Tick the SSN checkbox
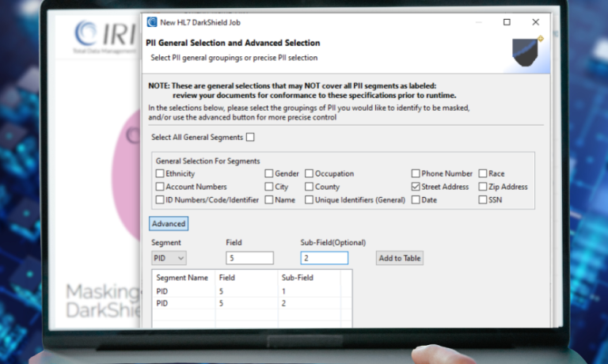The height and width of the screenshot is (364, 608). (x=483, y=200)
